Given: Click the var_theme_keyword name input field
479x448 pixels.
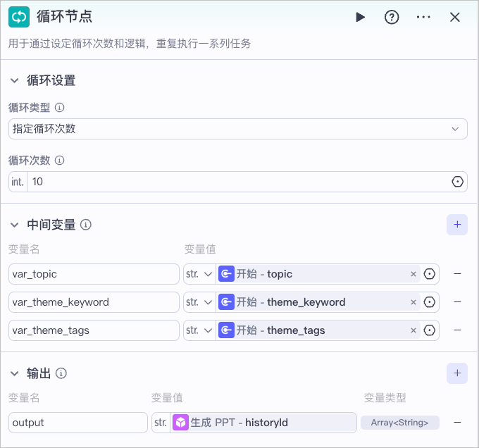Looking at the screenshot, I should pyautogui.click(x=94, y=302).
